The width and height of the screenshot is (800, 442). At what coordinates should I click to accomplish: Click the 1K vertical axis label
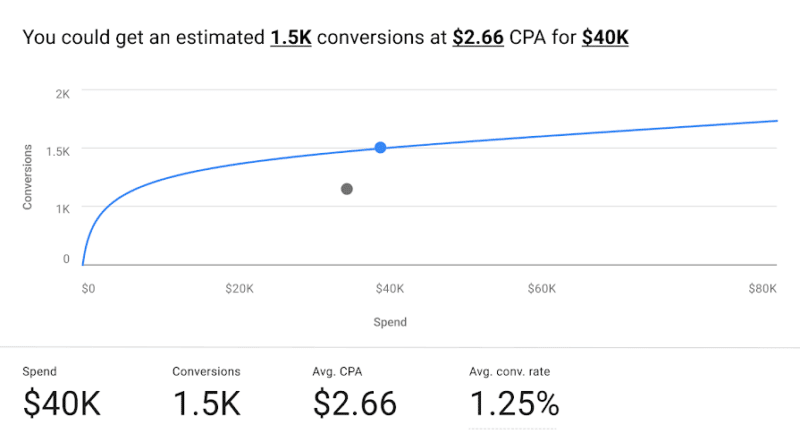62,207
